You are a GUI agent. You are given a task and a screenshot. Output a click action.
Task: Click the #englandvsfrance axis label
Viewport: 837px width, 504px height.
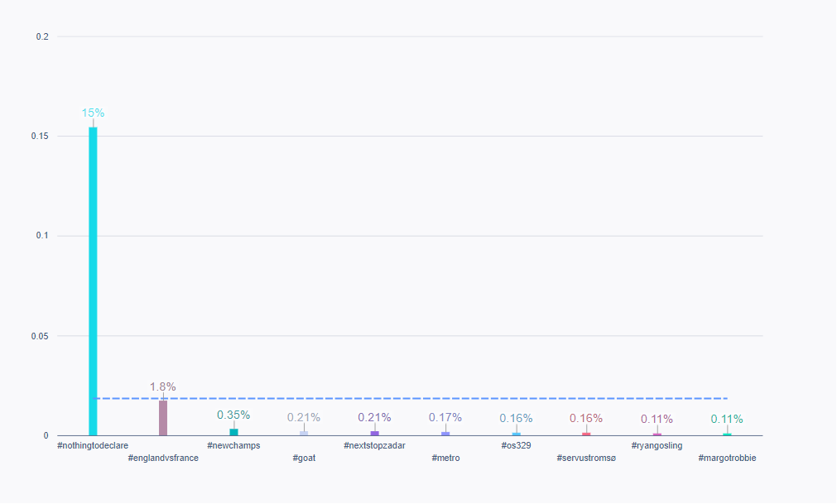(163, 457)
